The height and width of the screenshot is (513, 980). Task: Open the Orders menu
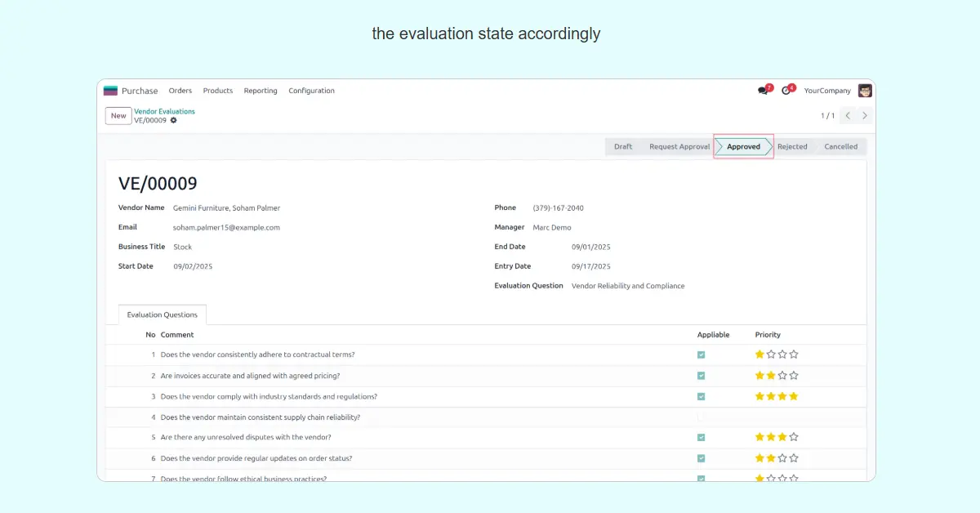(x=180, y=91)
